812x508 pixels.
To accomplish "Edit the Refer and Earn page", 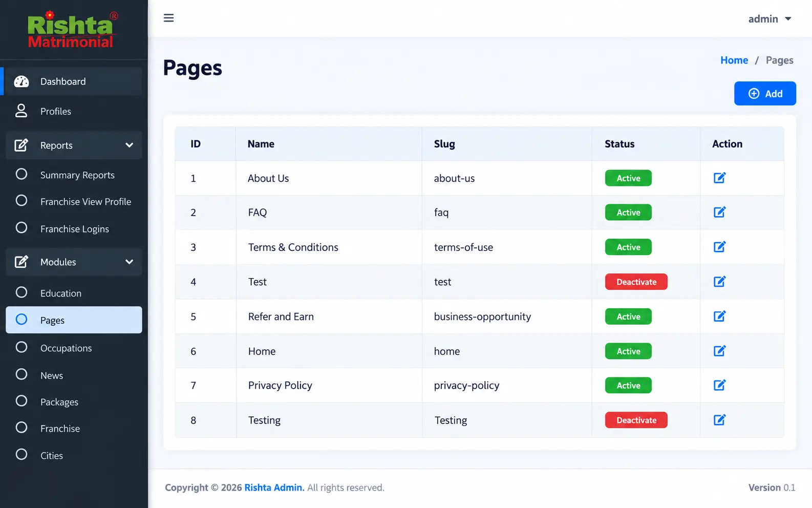I will (719, 316).
